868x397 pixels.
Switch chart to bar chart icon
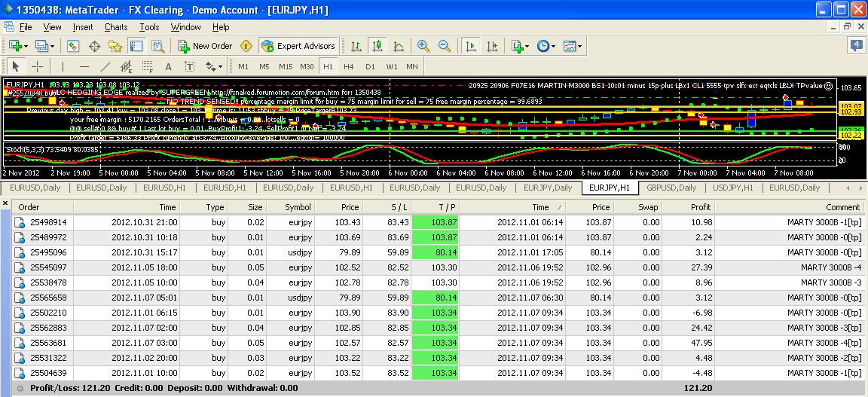[x=356, y=46]
